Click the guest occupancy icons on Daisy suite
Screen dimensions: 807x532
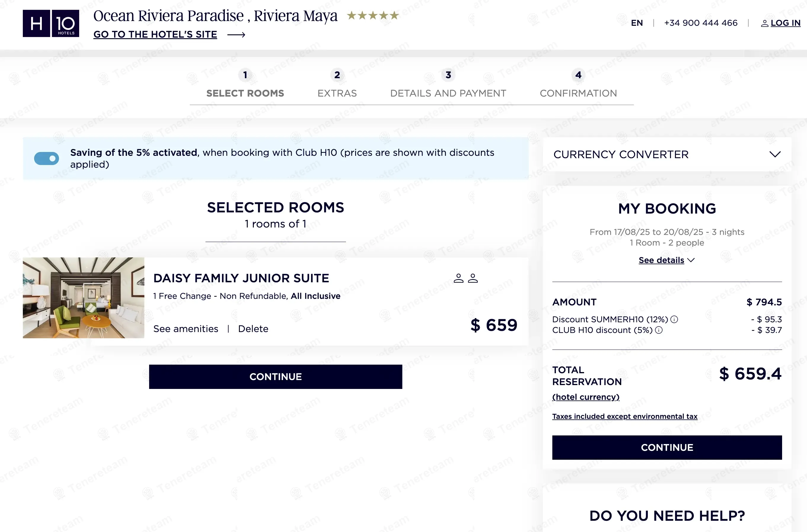point(465,278)
